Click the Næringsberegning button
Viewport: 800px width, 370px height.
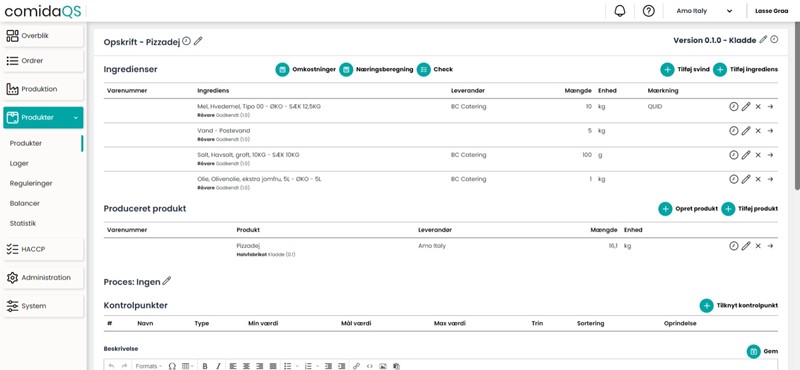tap(377, 69)
